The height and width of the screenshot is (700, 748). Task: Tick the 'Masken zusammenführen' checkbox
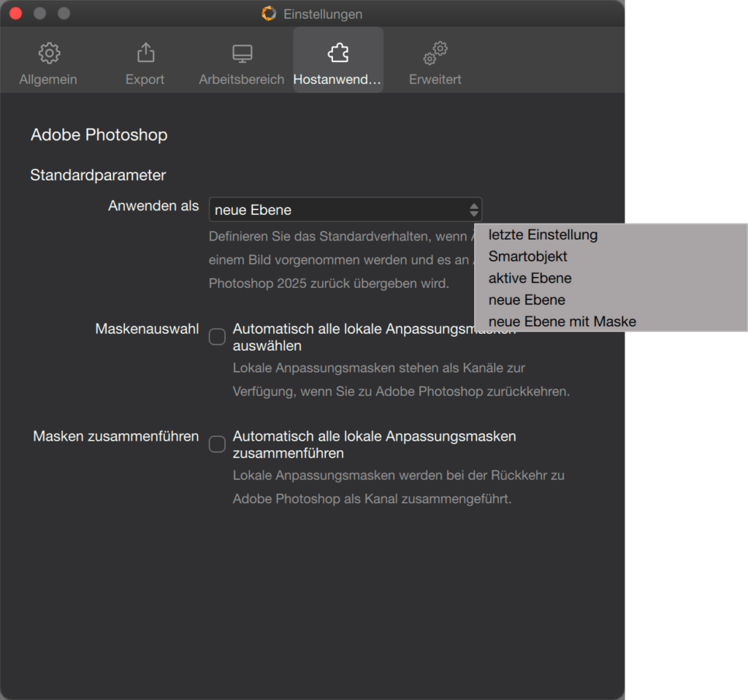coord(217,444)
